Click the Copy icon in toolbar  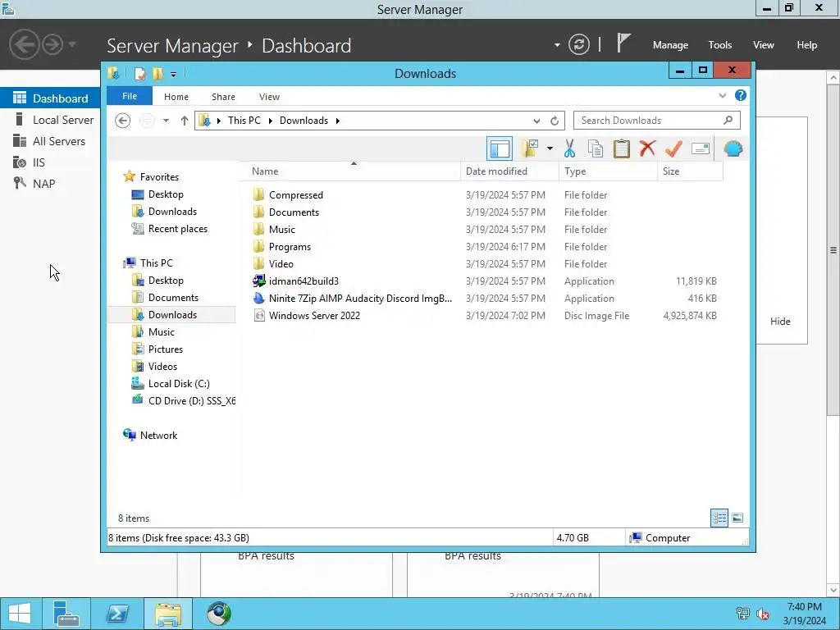[x=596, y=148]
